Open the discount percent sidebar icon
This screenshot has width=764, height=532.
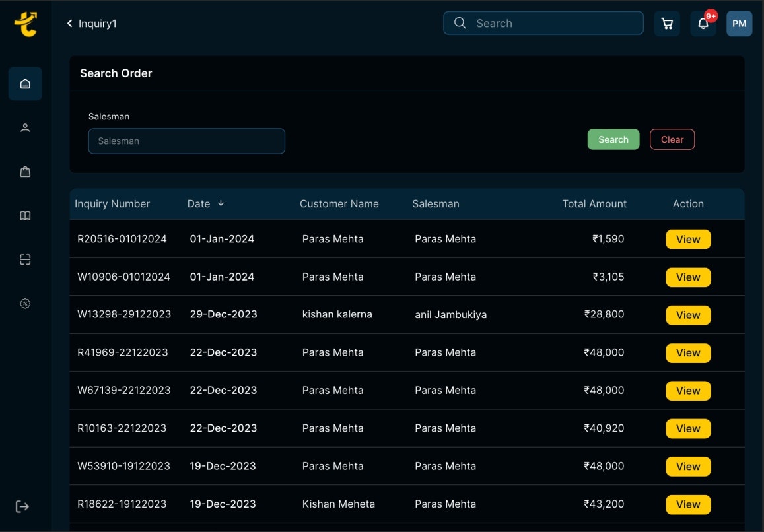(25, 304)
